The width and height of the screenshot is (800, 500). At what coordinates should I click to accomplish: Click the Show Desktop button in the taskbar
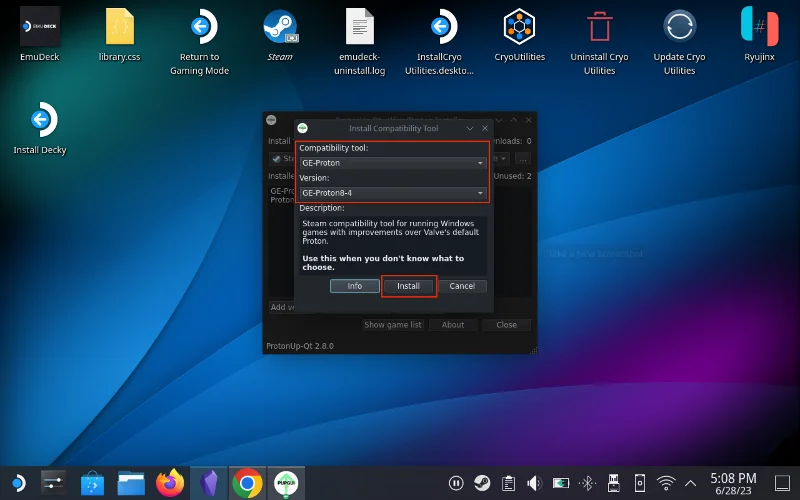click(782, 483)
